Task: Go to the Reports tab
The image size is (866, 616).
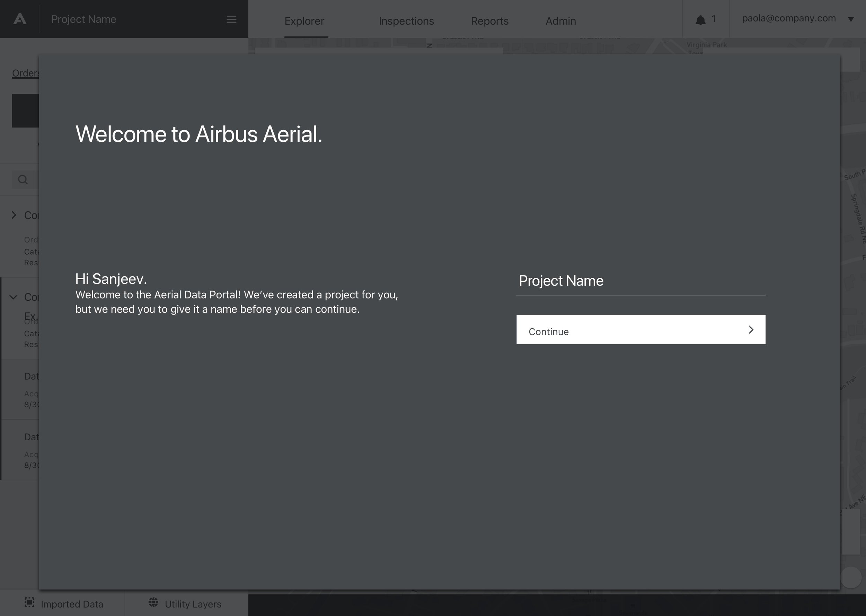Action: coord(489,21)
